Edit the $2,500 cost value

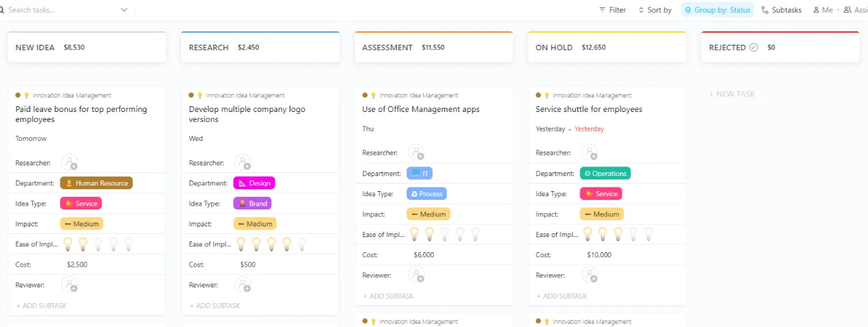click(77, 264)
